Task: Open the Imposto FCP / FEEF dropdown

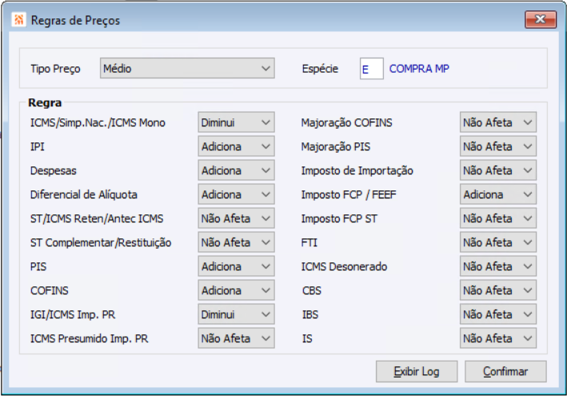Action: coord(498,195)
